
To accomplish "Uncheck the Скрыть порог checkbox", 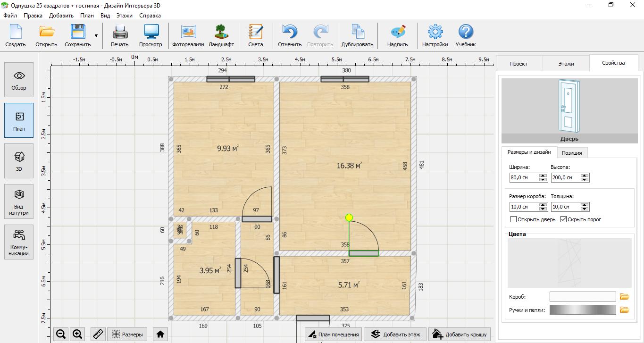I will 563,219.
